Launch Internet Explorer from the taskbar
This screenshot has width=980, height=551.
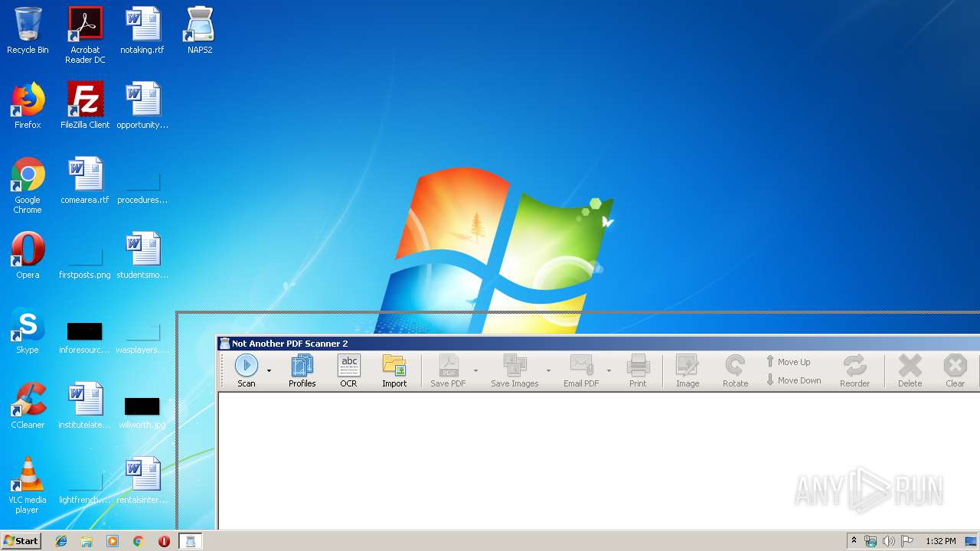tap(61, 541)
